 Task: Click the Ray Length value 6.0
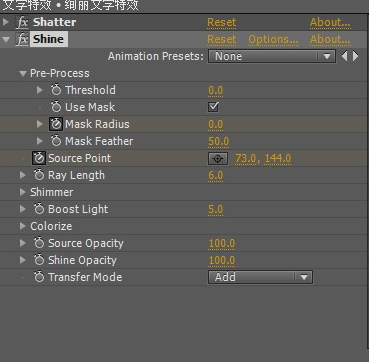(x=216, y=175)
